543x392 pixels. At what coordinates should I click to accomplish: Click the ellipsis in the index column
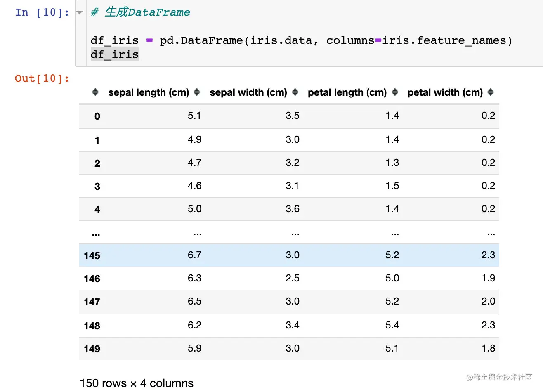pos(96,235)
